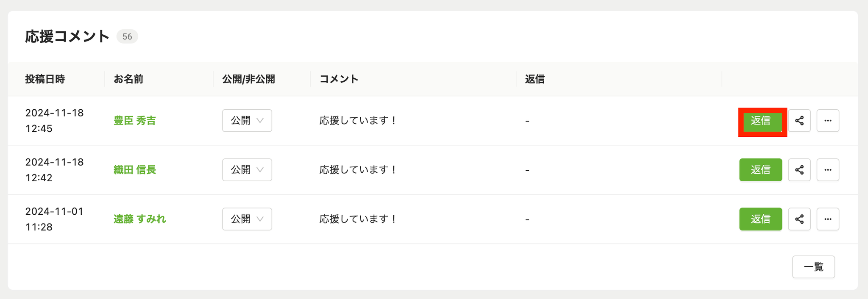Open more options for 遠藤 すみれ row
This screenshot has height=299, width=868.
coord(828,219)
